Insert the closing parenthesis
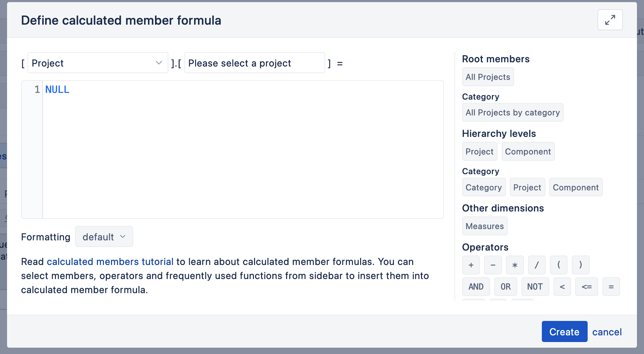This screenshot has height=354, width=644. click(x=580, y=265)
